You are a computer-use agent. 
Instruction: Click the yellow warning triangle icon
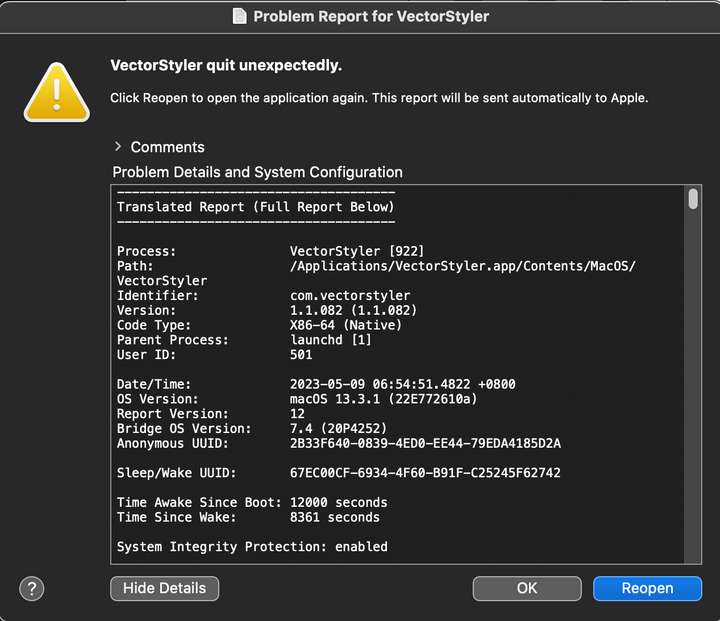(x=56, y=92)
